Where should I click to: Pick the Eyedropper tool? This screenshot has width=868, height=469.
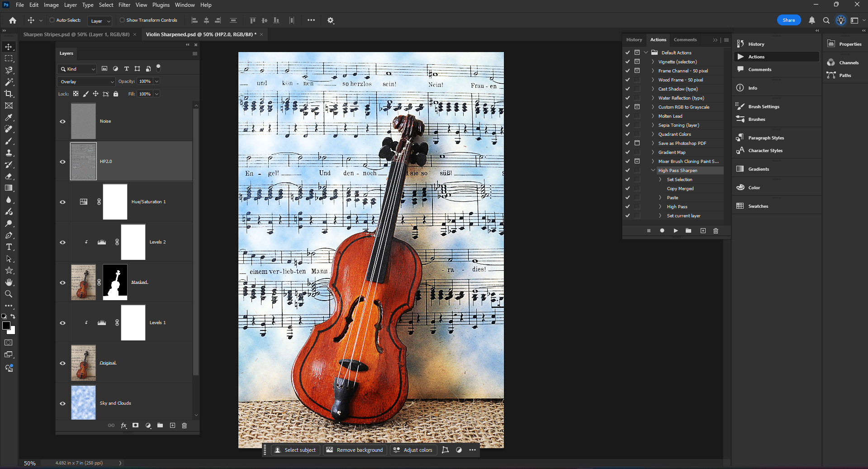click(9, 118)
